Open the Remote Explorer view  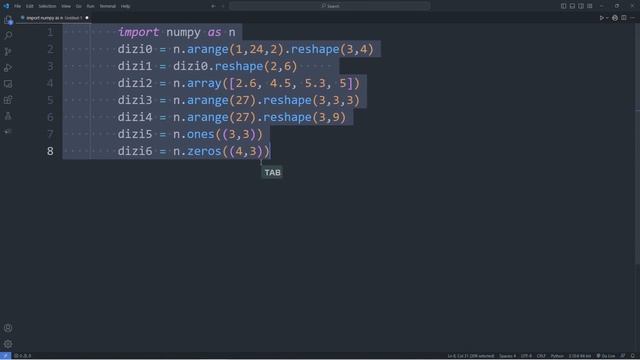point(8,84)
